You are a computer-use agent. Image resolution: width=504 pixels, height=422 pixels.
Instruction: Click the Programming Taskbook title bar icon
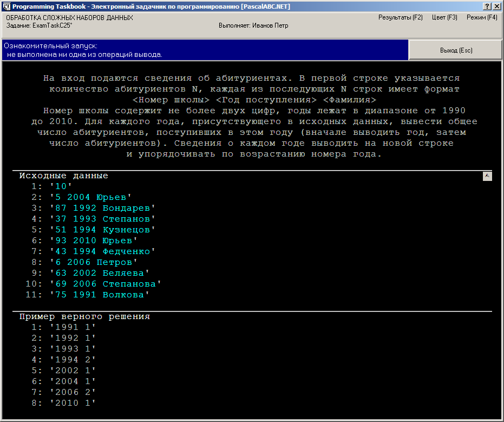[x=6, y=7]
